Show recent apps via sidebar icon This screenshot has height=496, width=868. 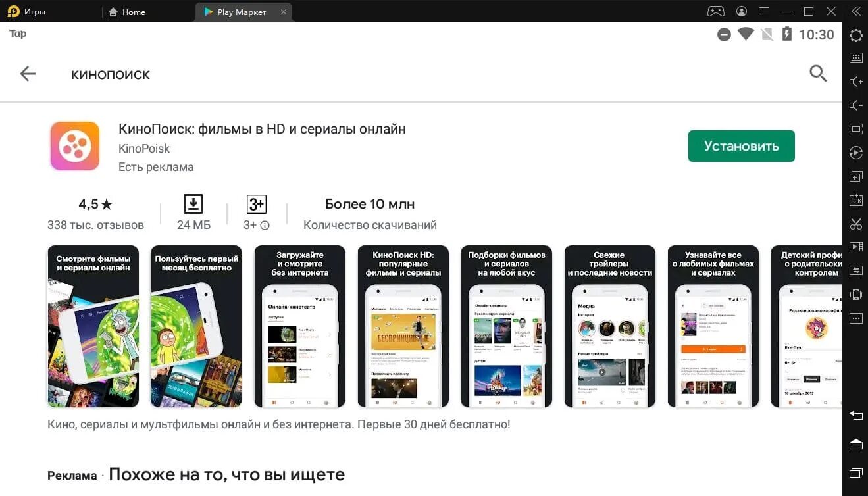point(855,472)
